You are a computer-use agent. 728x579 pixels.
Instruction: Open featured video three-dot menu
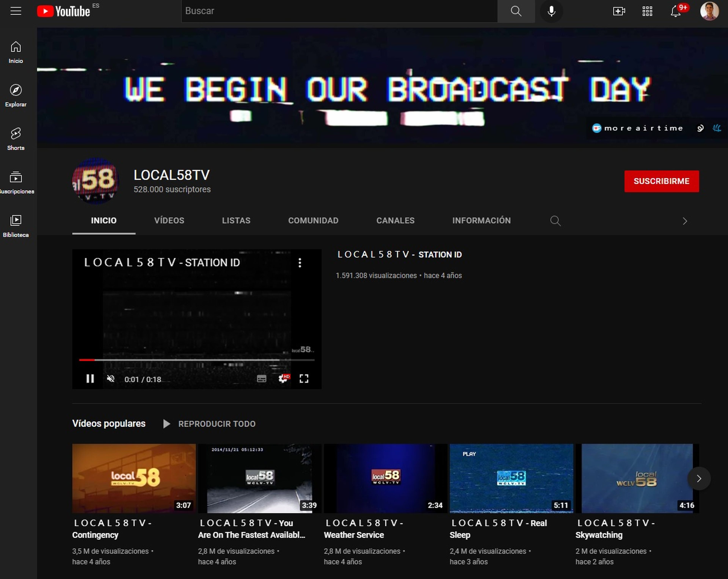coord(300,263)
